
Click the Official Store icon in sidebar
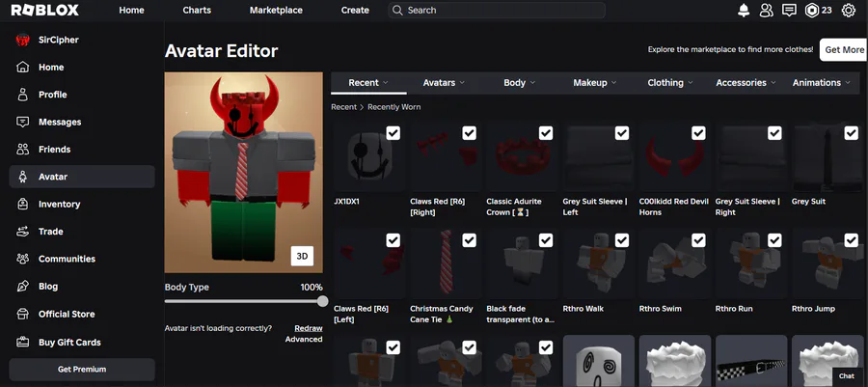click(23, 314)
